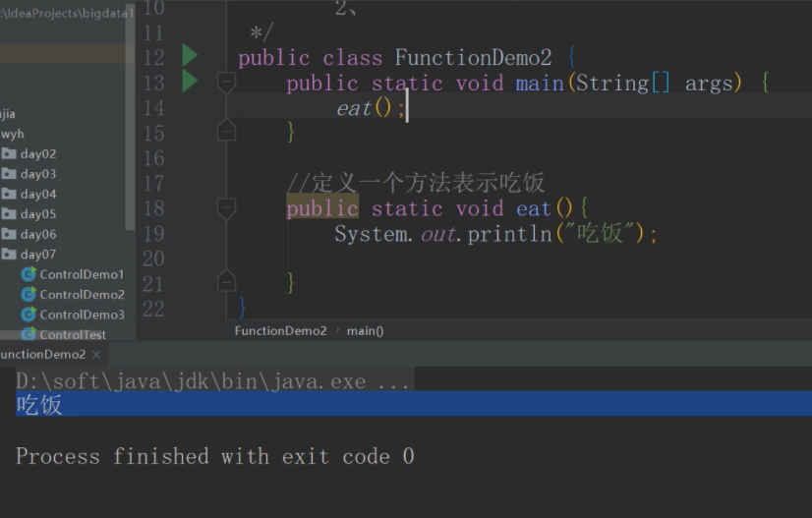Click eat method name on line 18
This screenshot has height=518, width=812.
click(x=534, y=208)
